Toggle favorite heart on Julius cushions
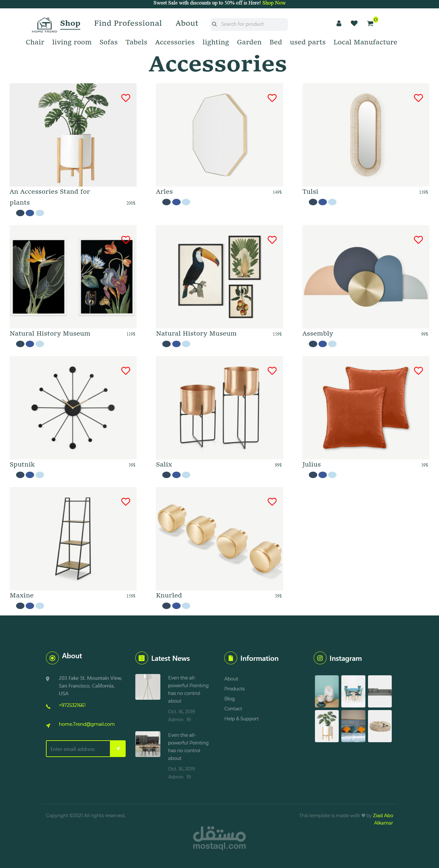Viewport: 439px width, 868px height. click(x=418, y=371)
